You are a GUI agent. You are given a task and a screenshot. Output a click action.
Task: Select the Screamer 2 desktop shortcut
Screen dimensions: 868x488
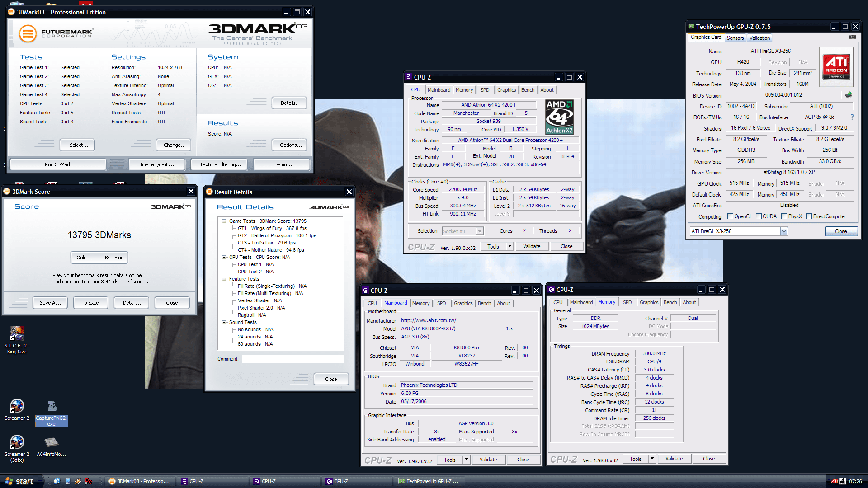point(17,410)
